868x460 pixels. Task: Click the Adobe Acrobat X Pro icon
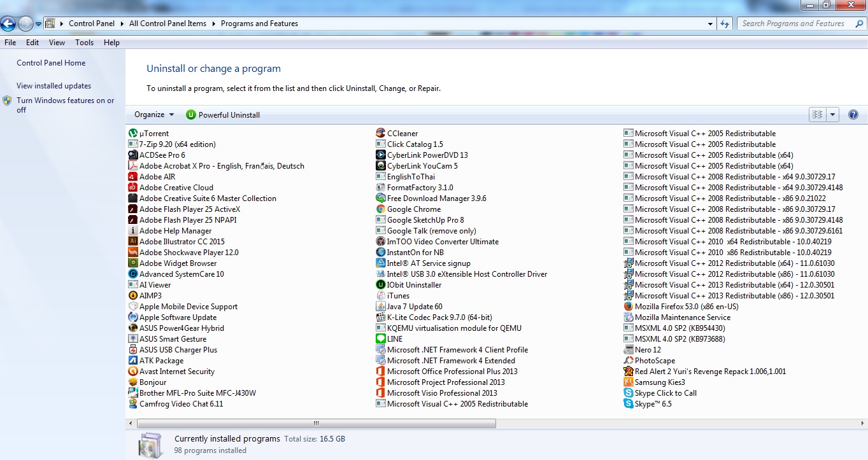(x=133, y=166)
